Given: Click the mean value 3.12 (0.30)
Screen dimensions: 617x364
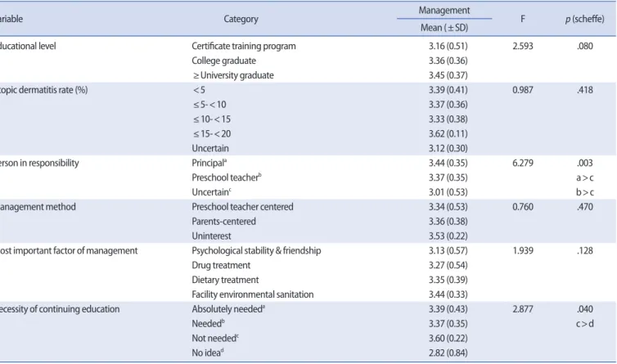Looking at the screenshot, I should coord(448,148).
